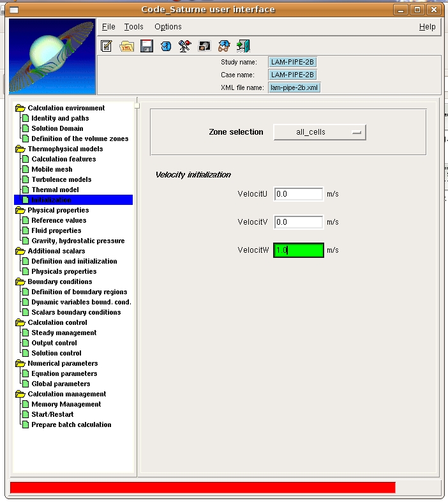Click the glasses with blue arrows icon
The height and width of the screenshot is (503, 448).
click(224, 46)
